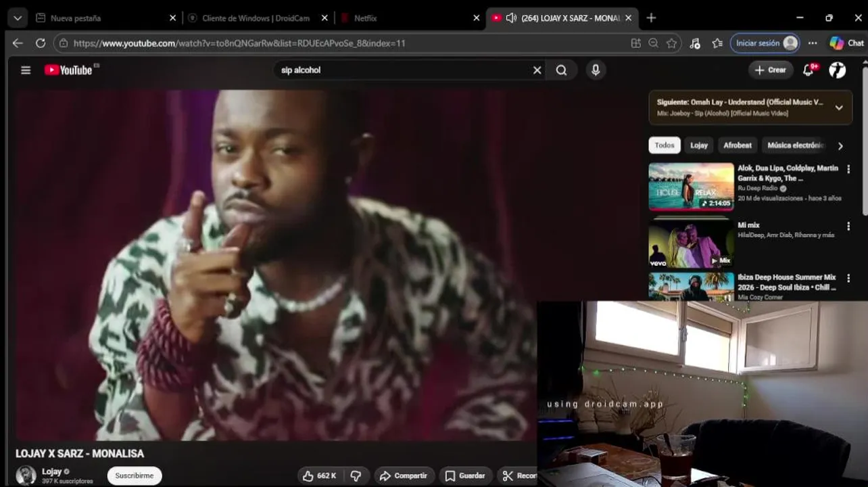Open the Edge music note toolbar icon
868x487 pixels.
pos(695,43)
